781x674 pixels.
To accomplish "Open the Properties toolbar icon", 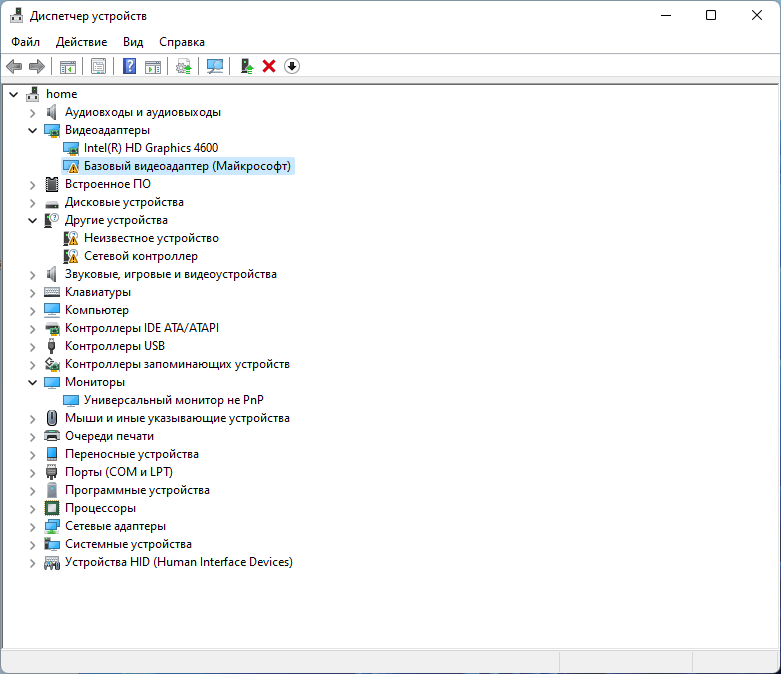I will [x=99, y=66].
